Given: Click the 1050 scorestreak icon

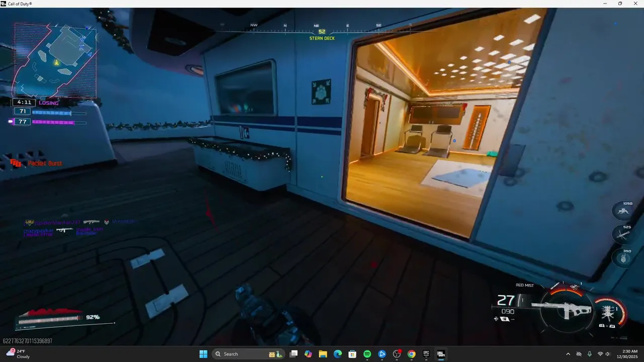Looking at the screenshot, I should (x=622, y=211).
